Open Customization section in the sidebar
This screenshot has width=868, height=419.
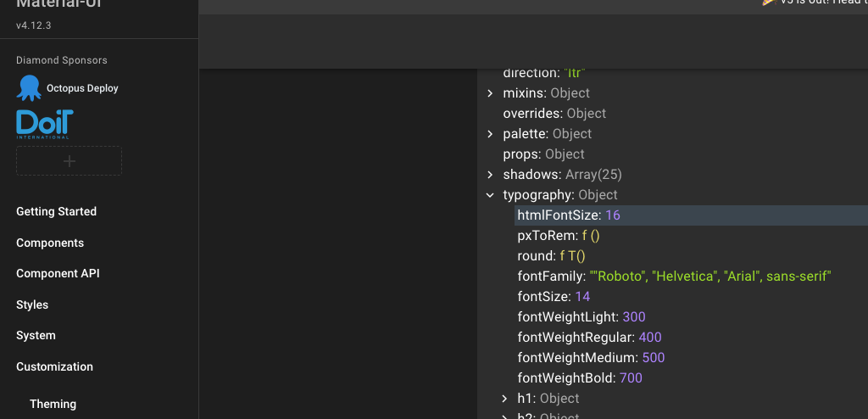click(x=55, y=366)
